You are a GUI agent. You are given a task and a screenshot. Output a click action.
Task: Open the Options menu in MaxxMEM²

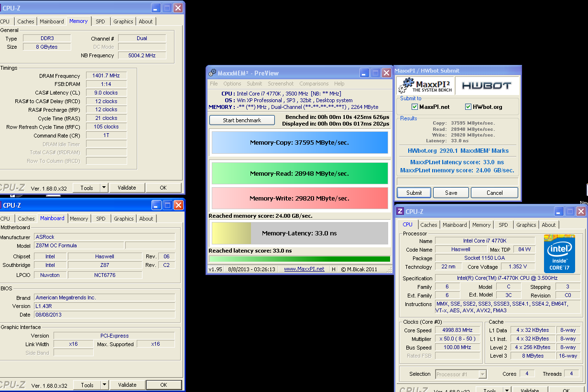[232, 84]
